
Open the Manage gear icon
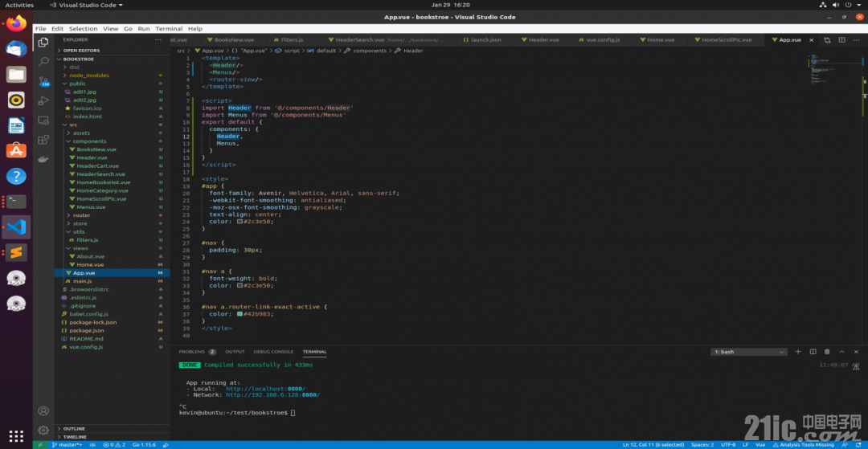(x=43, y=431)
